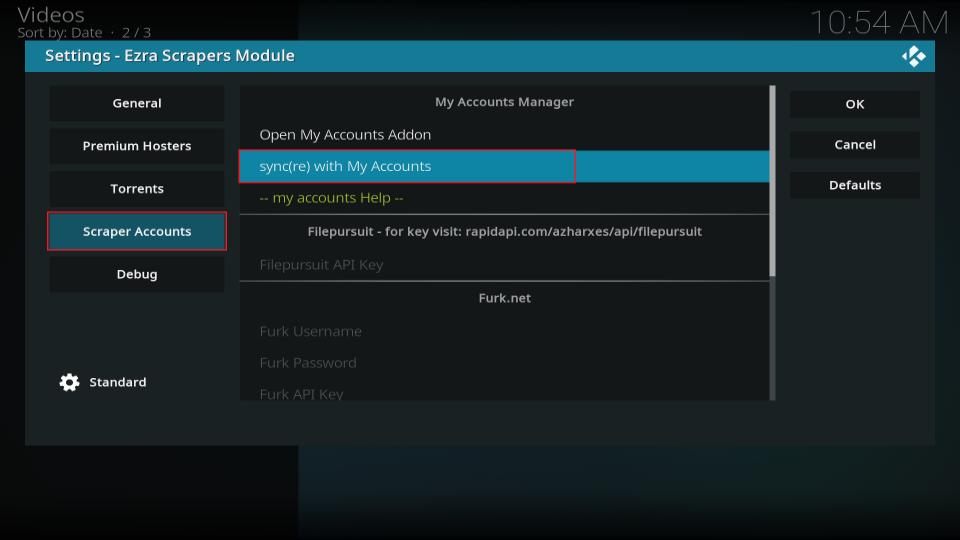
Task: Change the Standard settings level
Action: click(118, 382)
